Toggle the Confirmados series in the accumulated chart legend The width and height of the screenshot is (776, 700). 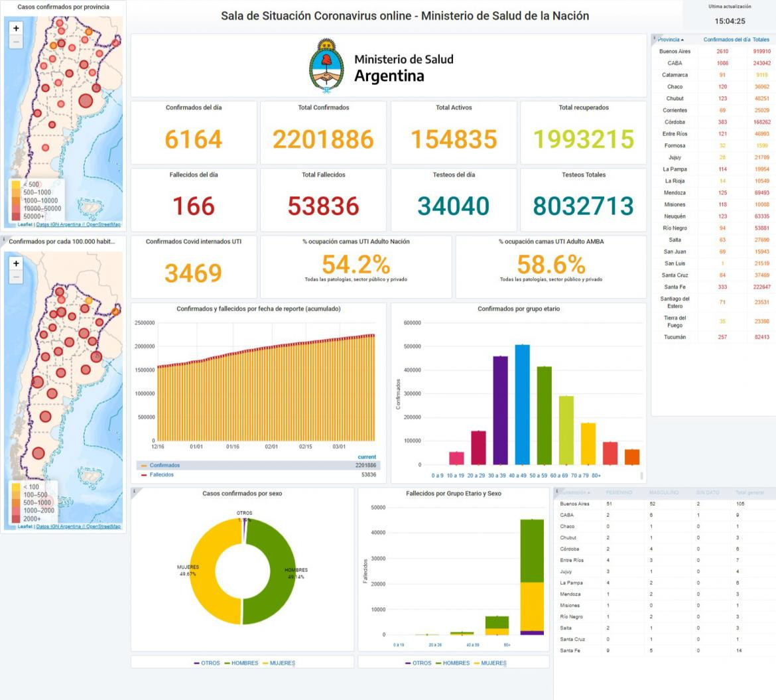tap(164, 465)
